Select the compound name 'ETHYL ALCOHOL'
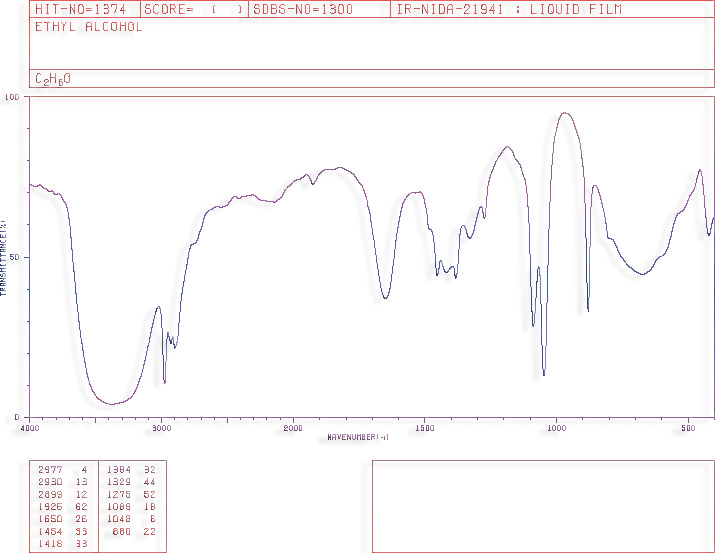Screen dimensions: 715x553 88,27
